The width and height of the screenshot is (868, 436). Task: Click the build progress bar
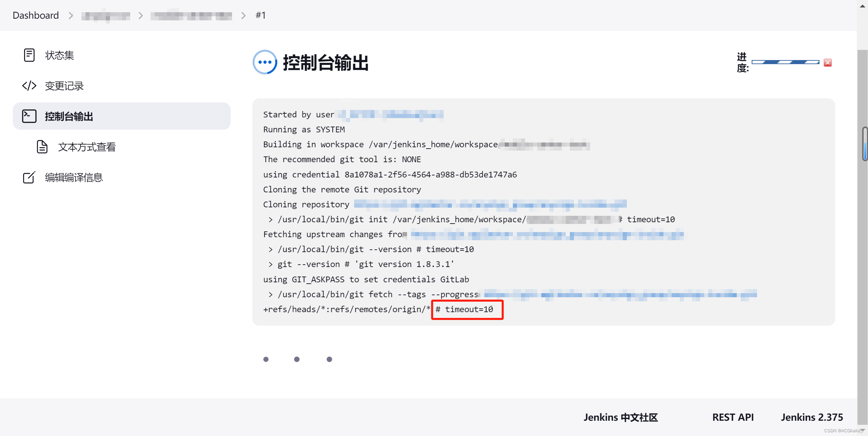(785, 62)
